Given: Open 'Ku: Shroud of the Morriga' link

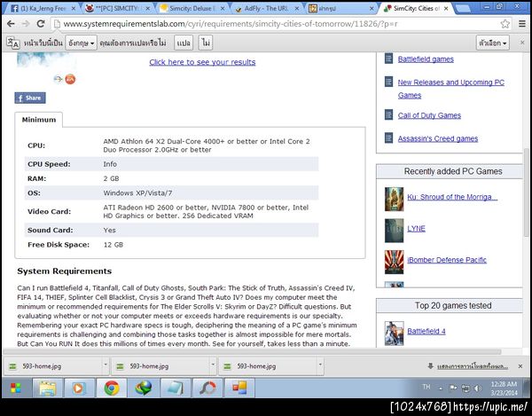Looking at the screenshot, I should pyautogui.click(x=452, y=197).
